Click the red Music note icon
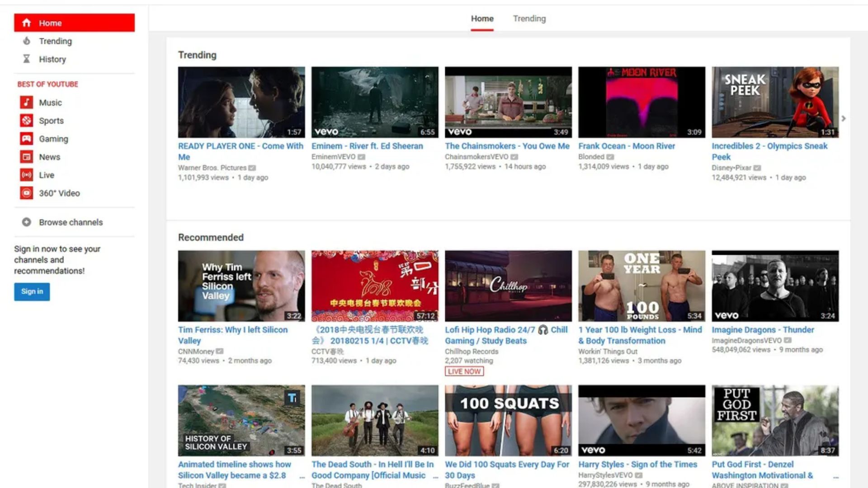 27,102
